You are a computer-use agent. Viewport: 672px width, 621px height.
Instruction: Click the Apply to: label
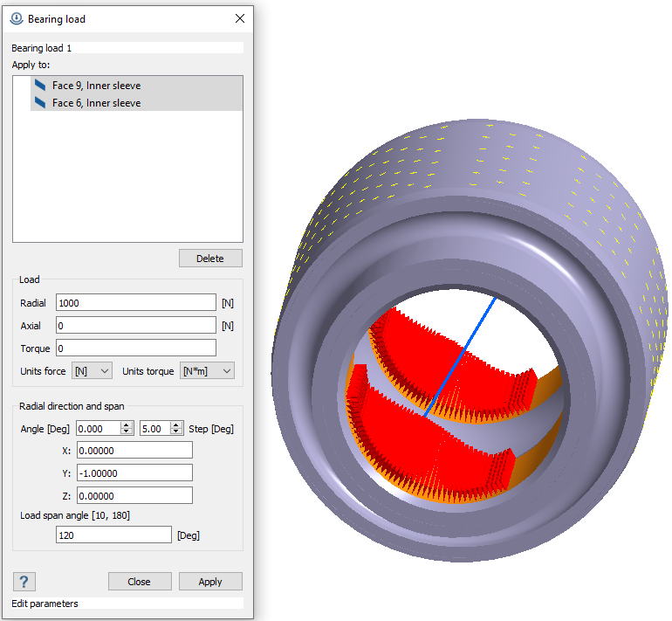point(31,65)
